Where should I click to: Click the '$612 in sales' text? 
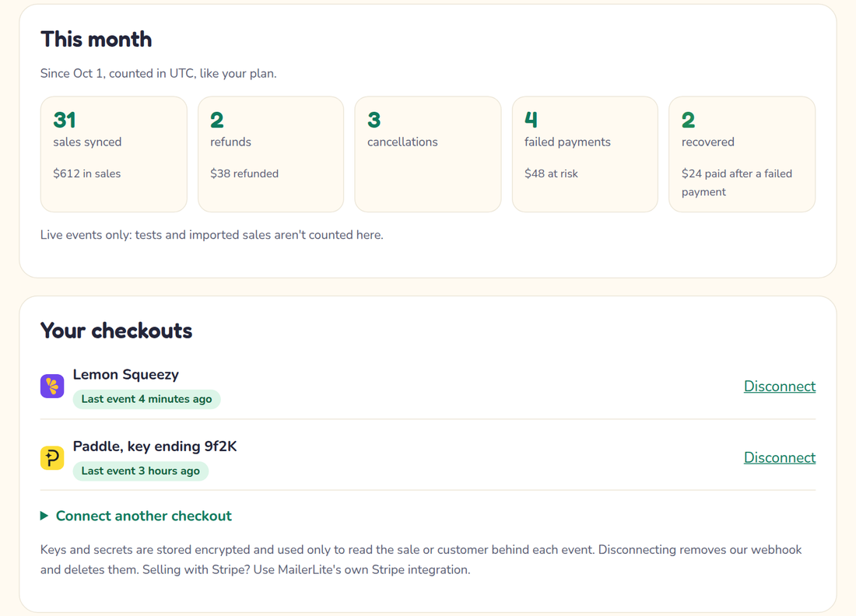pyautogui.click(x=87, y=173)
